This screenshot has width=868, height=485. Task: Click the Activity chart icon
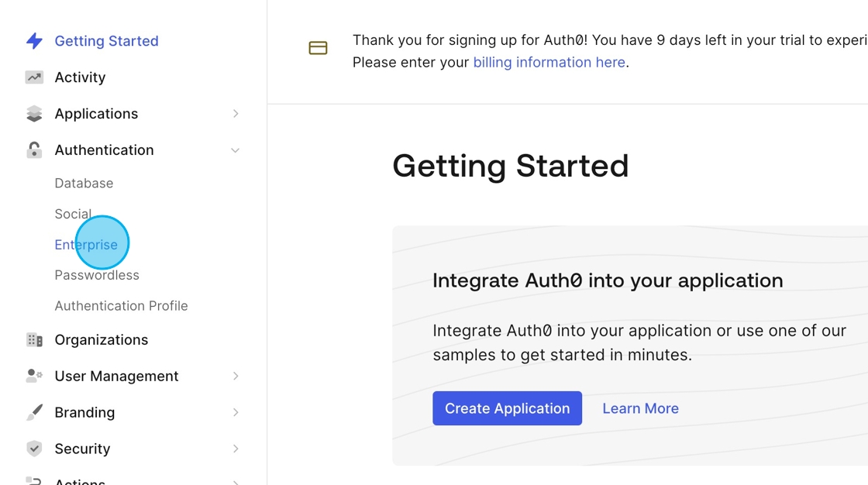(34, 77)
